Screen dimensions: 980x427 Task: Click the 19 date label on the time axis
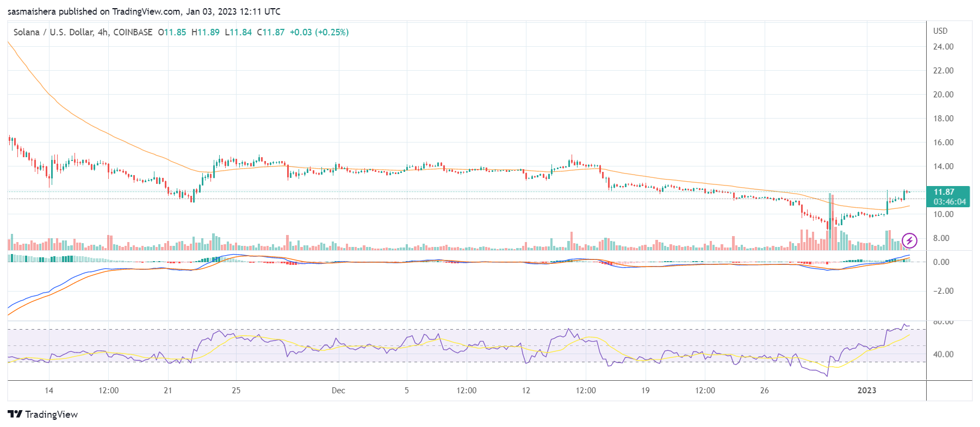pos(645,391)
